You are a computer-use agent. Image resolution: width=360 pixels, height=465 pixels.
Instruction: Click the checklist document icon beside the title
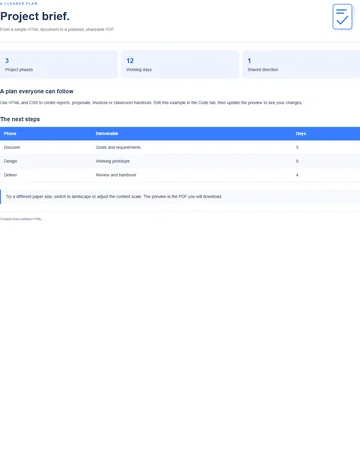[x=342, y=17]
